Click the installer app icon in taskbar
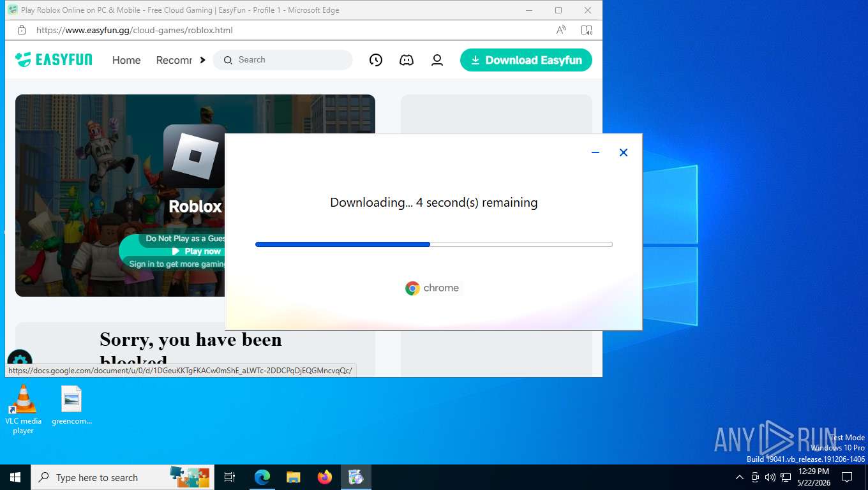868x490 pixels. (355, 477)
